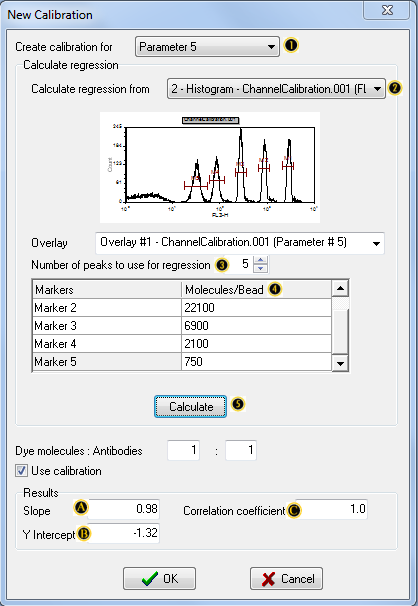Image resolution: width=418 pixels, height=606 pixels.
Task: Click the Calculate button
Action: 190,407
